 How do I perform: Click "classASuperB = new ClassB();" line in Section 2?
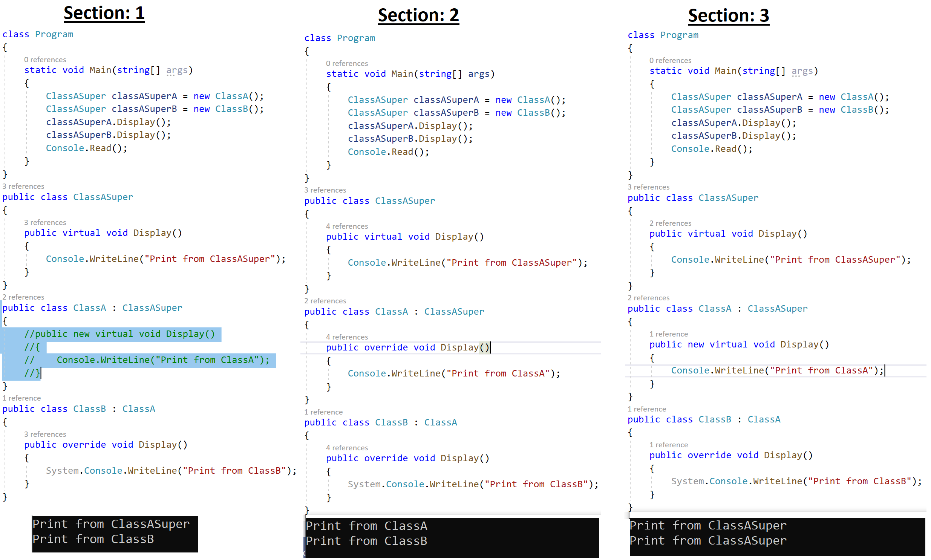click(x=456, y=113)
